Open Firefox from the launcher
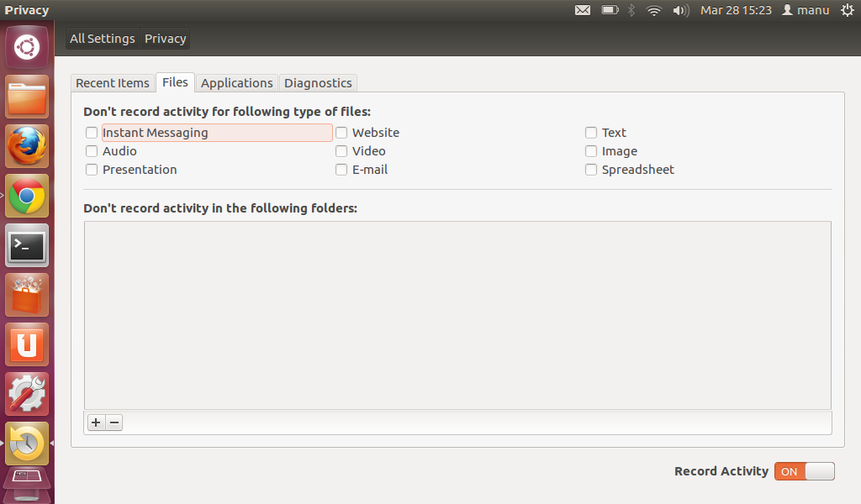The height and width of the screenshot is (504, 861). point(27,147)
